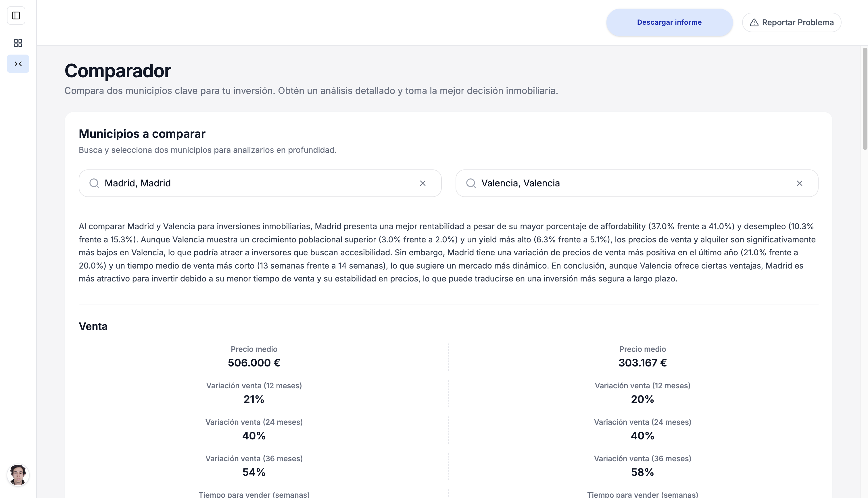Click the magnifier icon in the Madrid search box

click(x=93, y=183)
